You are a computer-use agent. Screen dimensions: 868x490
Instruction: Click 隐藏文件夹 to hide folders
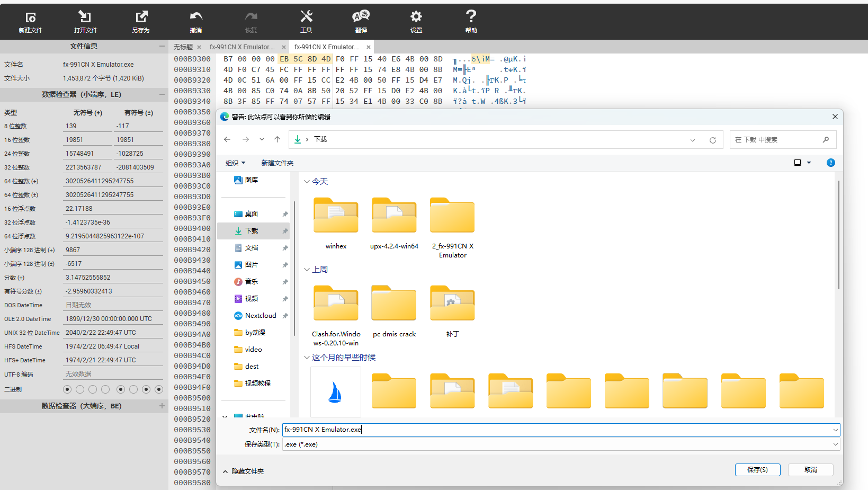click(243, 471)
